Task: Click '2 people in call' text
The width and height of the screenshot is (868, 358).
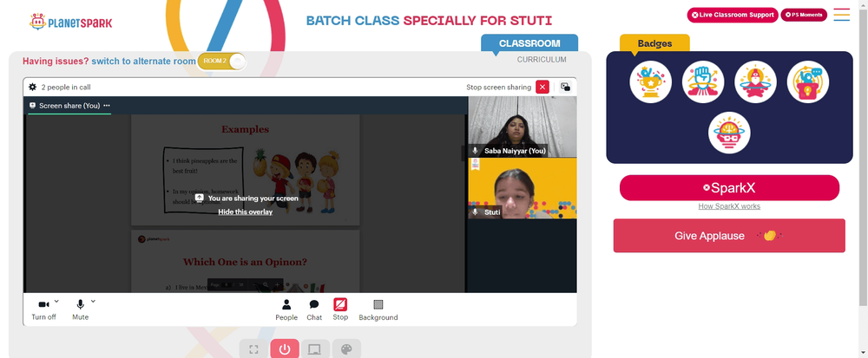Action: [66, 88]
